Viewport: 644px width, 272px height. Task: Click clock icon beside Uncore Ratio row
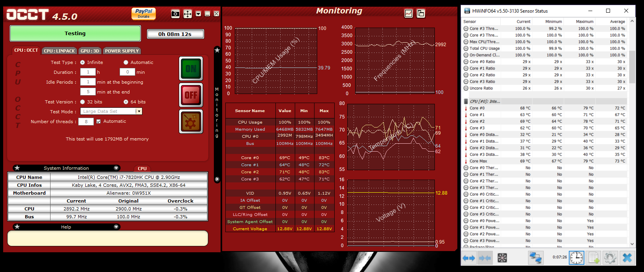click(x=466, y=88)
